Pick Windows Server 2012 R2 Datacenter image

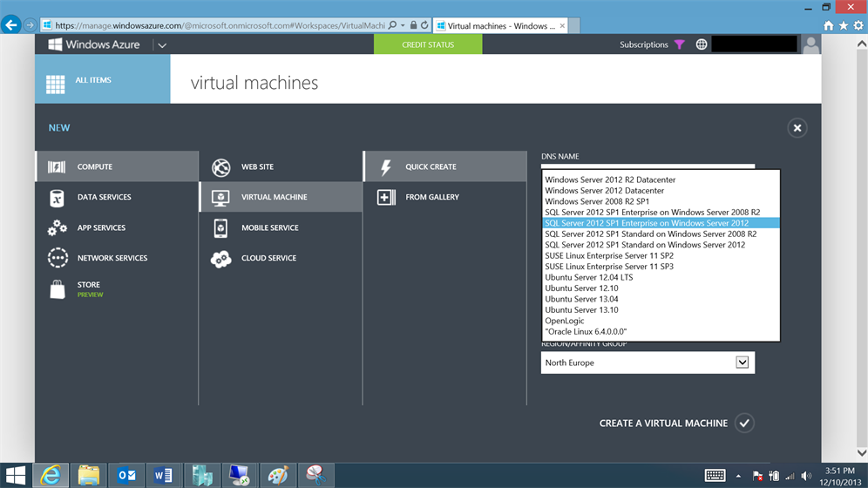(661, 180)
